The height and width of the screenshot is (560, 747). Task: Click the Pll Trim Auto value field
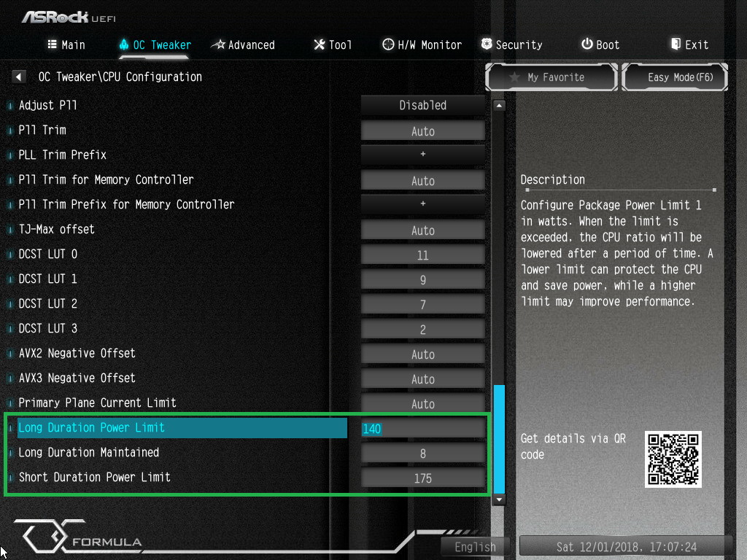click(423, 131)
